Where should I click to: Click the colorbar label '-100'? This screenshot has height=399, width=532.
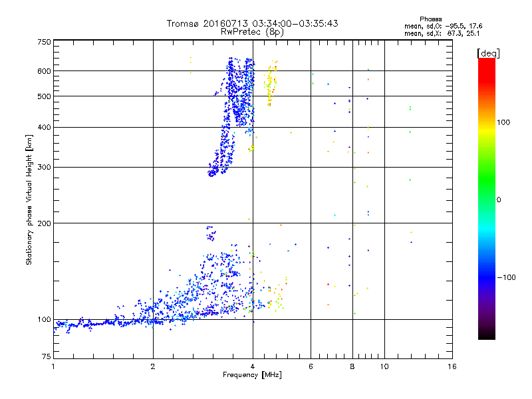click(x=506, y=277)
